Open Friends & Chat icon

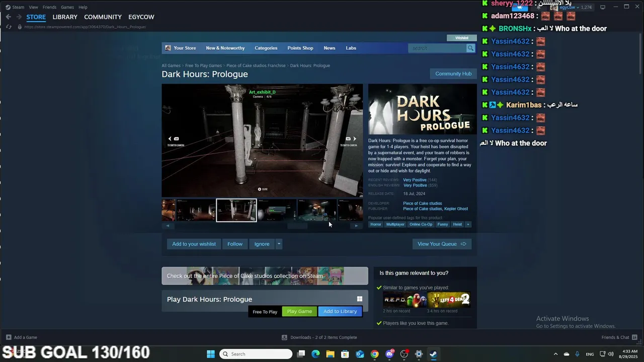pyautogui.click(x=634, y=337)
